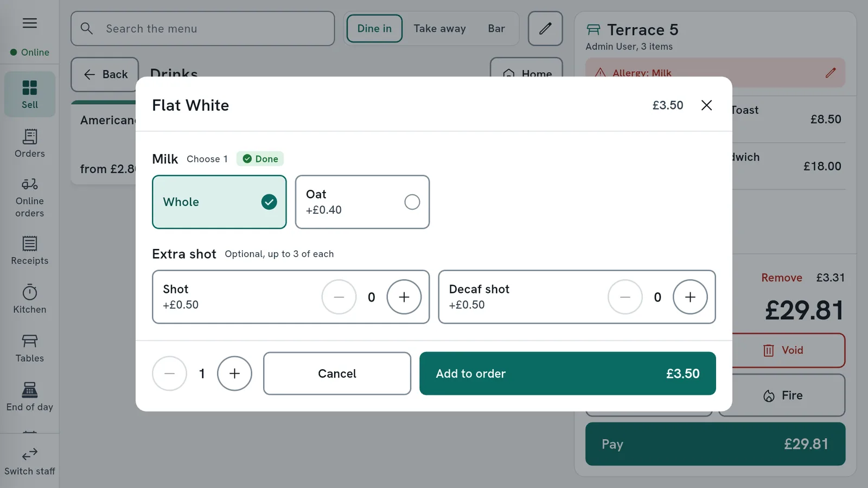Edit the Milk allergy note
Viewport: 868px width, 488px height.
pos(831,73)
